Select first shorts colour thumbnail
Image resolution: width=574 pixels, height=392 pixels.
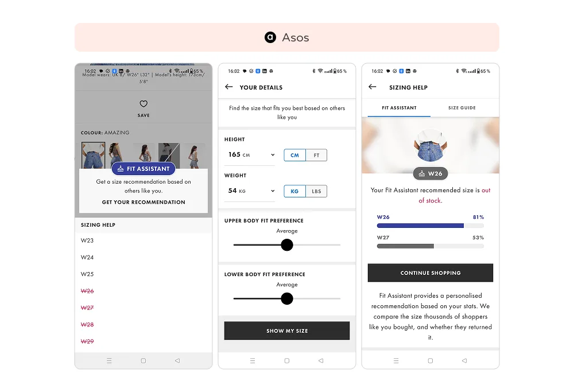[93, 156]
